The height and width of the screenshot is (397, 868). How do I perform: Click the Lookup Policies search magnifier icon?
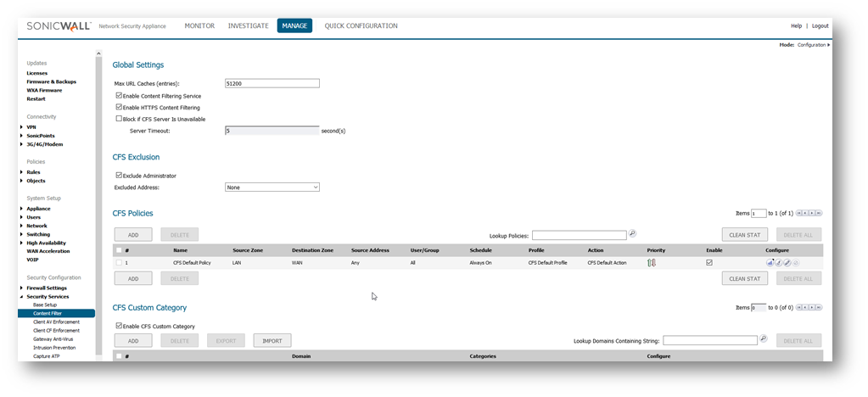632,234
